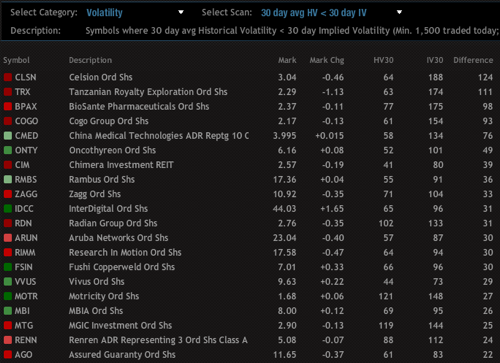Click the green indicator square beside VVUS

[x=8, y=282]
